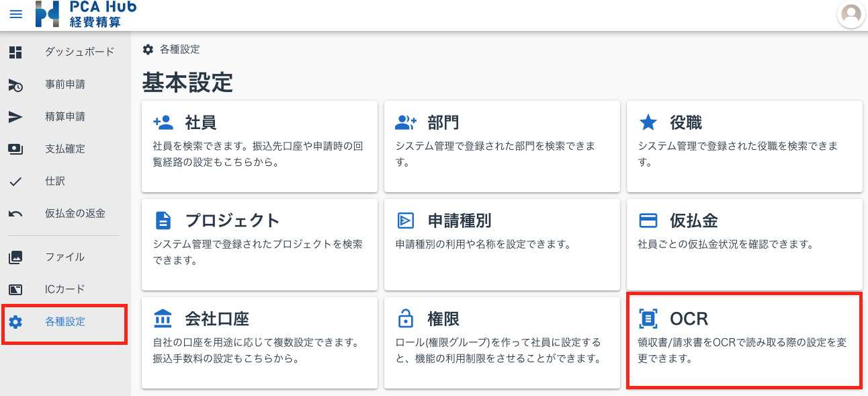Open the 部門 settings card

[x=502, y=146]
